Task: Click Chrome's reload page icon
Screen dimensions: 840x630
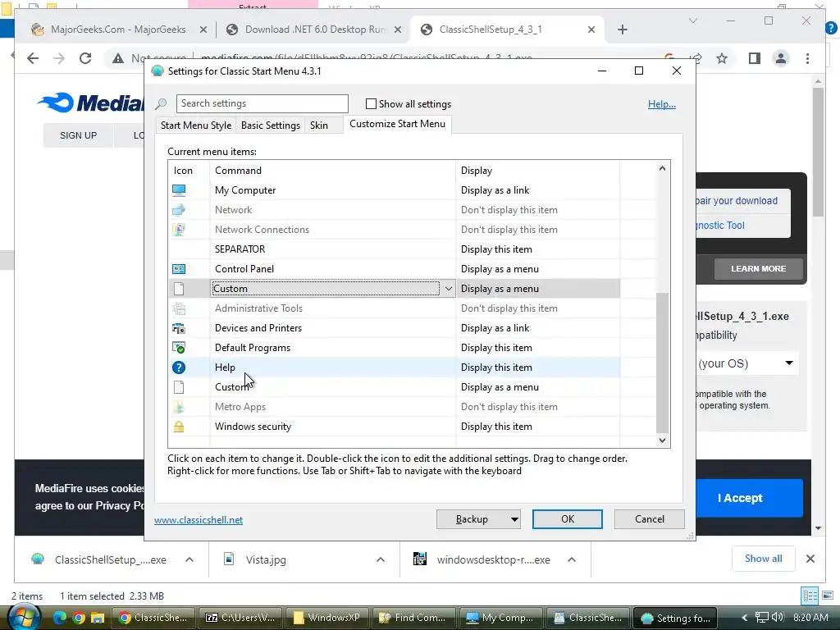Action: pyautogui.click(x=85, y=58)
